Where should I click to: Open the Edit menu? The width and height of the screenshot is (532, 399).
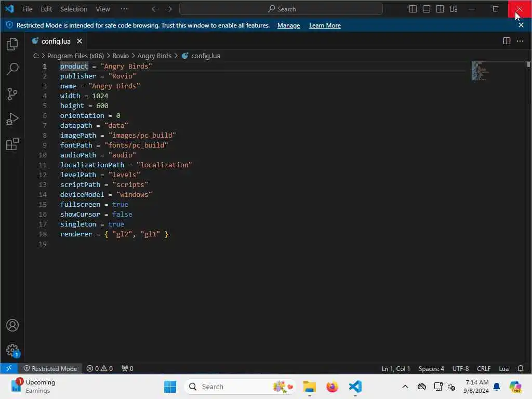point(46,9)
